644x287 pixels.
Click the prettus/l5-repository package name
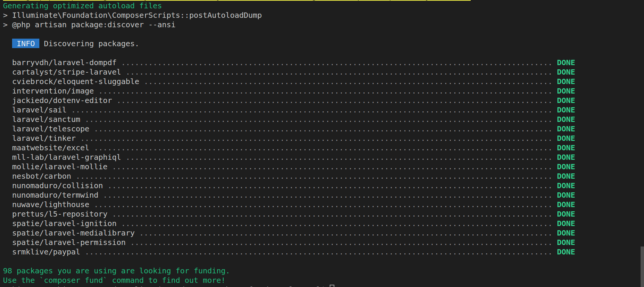coord(59,214)
